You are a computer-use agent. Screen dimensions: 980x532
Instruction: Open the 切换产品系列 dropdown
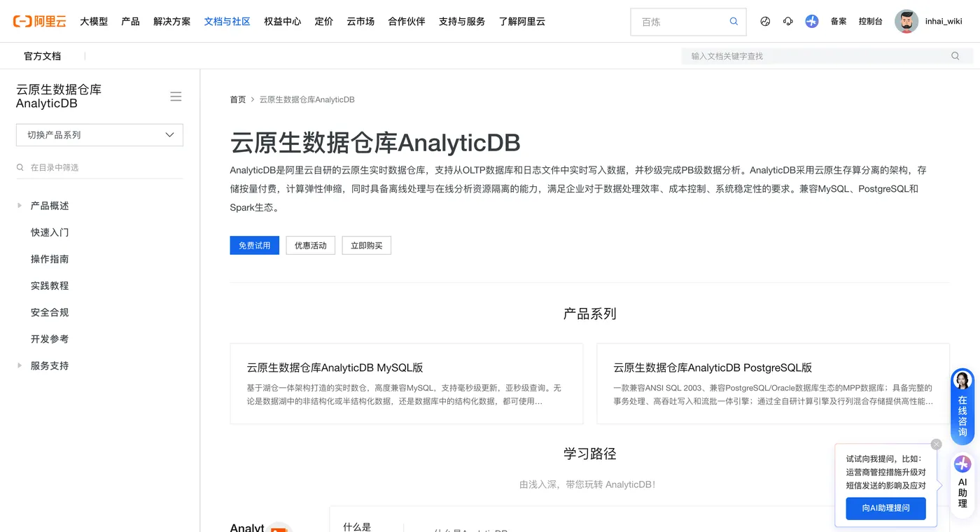pos(99,135)
